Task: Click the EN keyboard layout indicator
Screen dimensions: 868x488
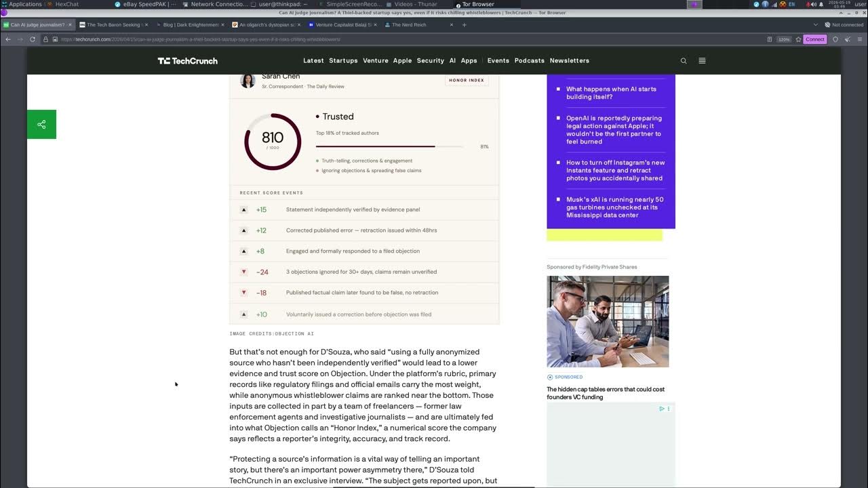Action: tap(791, 4)
